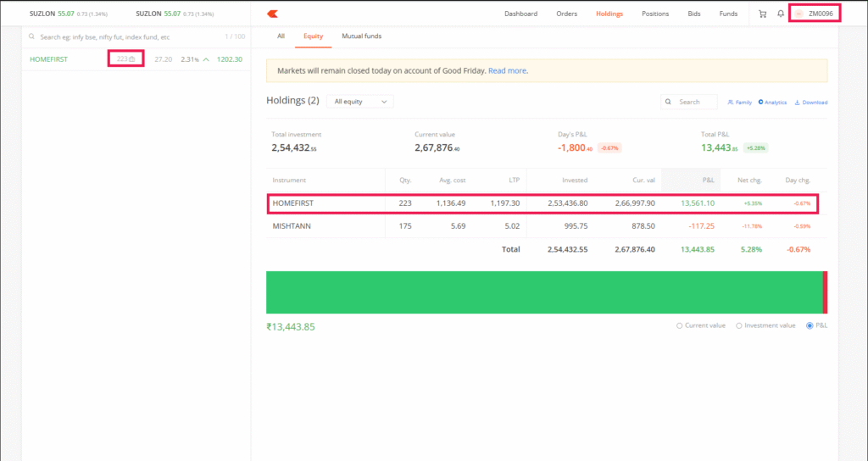This screenshot has height=461, width=868.
Task: Click Day's P&L -0.67% badge
Action: (609, 148)
